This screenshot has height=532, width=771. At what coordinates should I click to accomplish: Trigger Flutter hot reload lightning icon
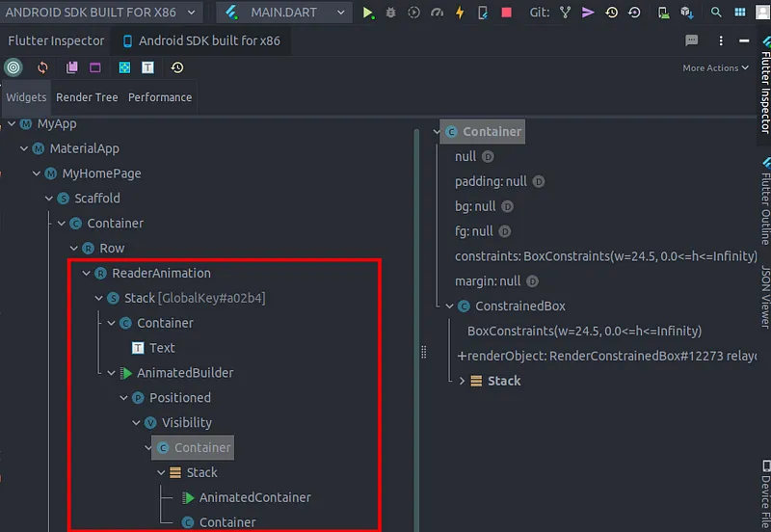click(460, 13)
